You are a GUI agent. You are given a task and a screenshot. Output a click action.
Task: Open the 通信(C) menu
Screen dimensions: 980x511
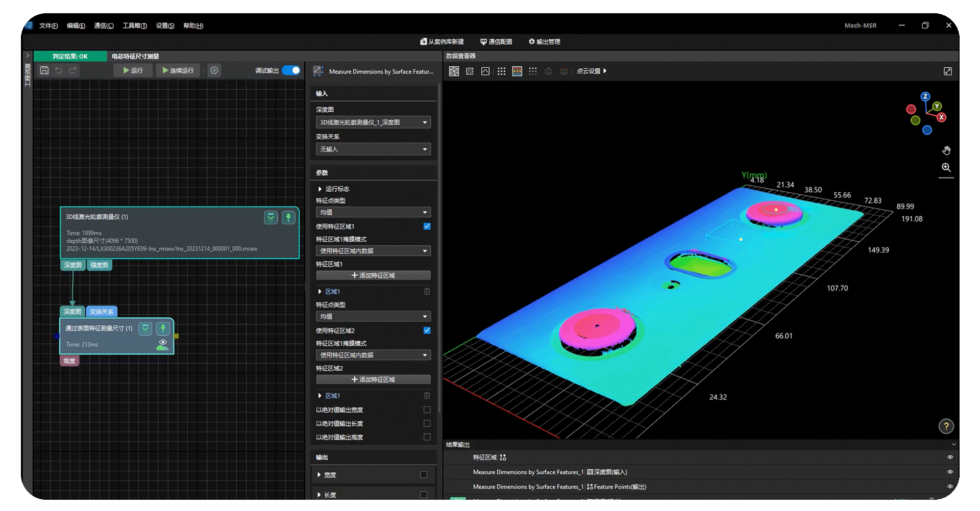(x=104, y=25)
